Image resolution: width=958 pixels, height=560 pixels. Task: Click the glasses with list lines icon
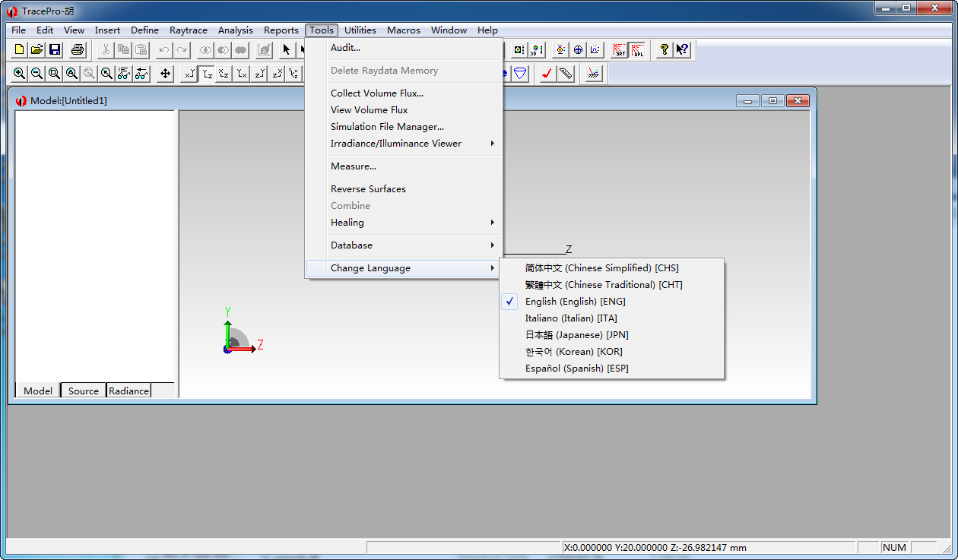(125, 74)
